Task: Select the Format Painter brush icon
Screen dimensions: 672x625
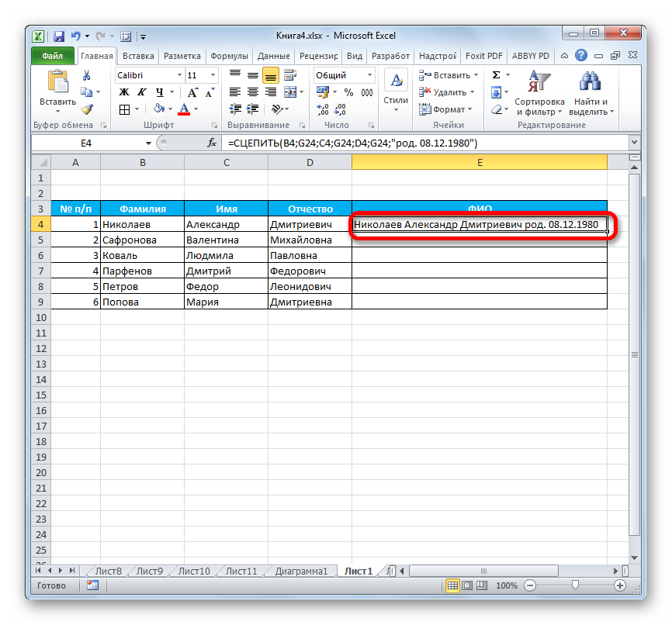Action: point(87,109)
